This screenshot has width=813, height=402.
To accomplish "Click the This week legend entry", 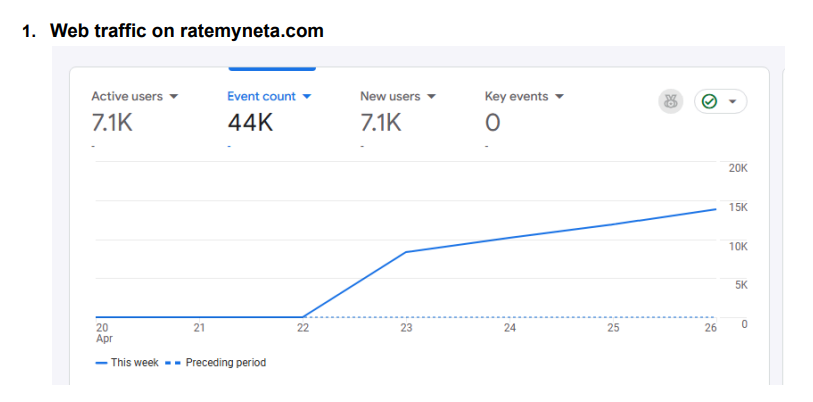I will tap(127, 363).
